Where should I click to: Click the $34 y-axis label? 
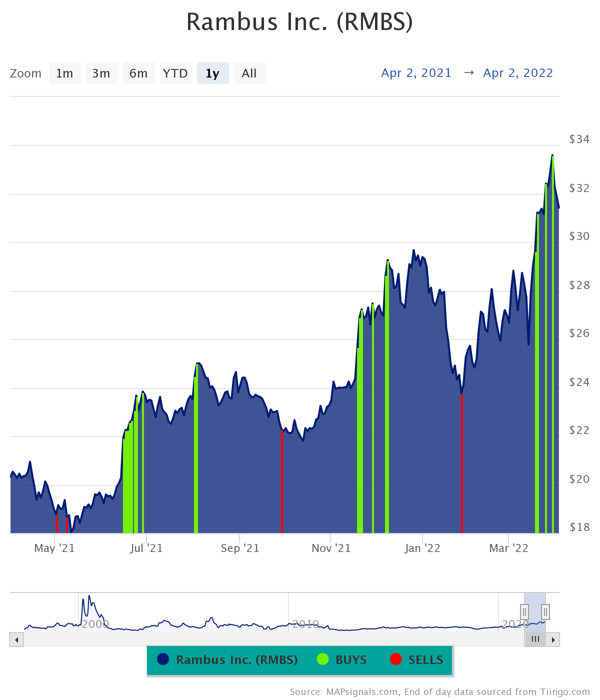click(579, 139)
